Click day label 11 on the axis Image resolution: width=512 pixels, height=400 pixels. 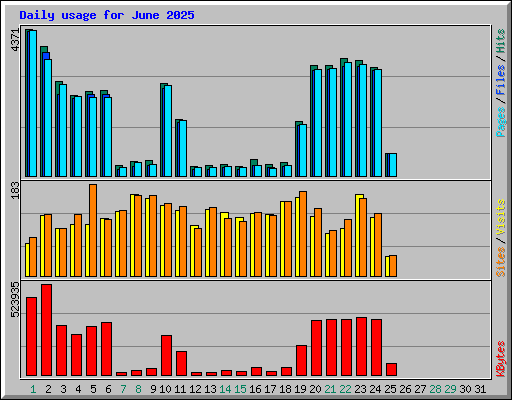coord(180,389)
